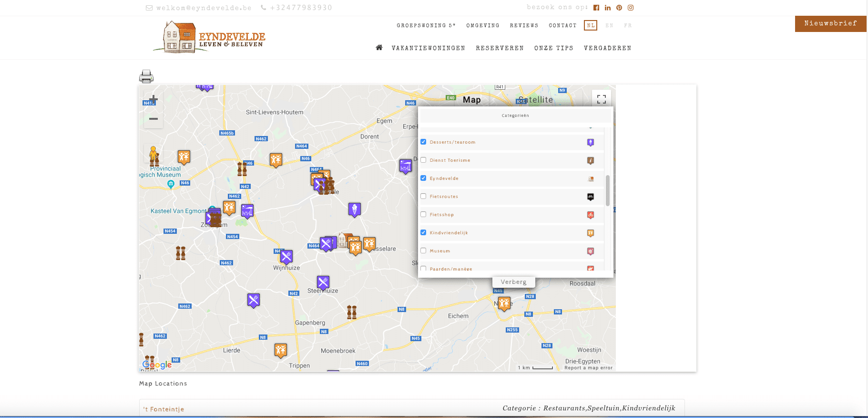Screen dimensions: 868x418
Task: Enable the Paarden/manège category
Action: coord(423,268)
